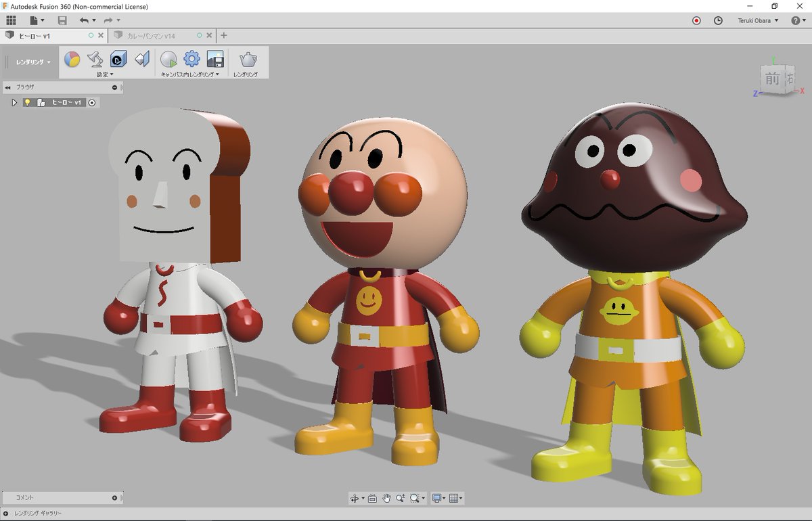Expand the レンダリング ギャラリー plus button
812x521 pixels.
coord(6,514)
